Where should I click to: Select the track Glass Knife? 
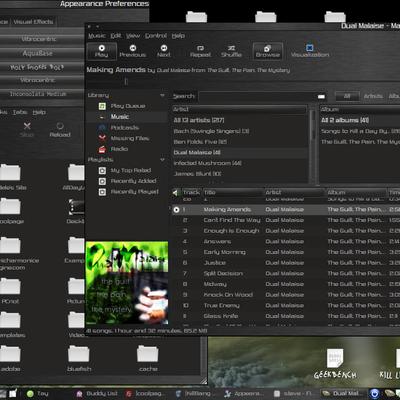(286, 316)
